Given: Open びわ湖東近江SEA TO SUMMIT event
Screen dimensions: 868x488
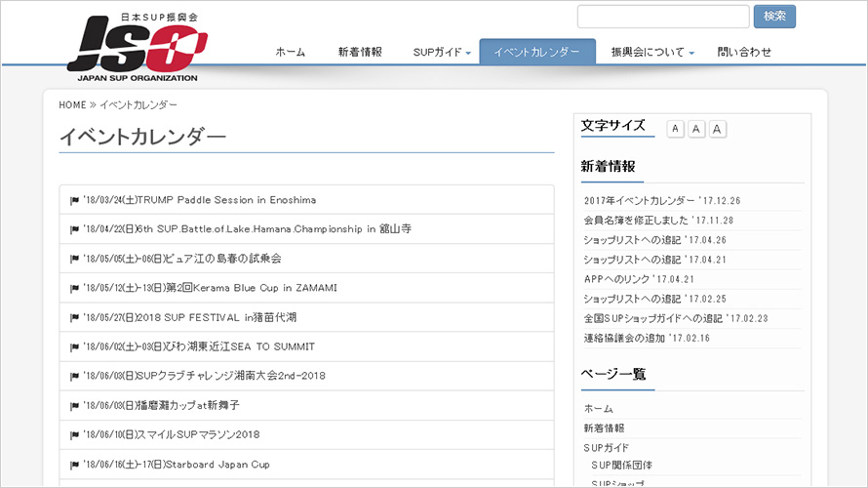Looking at the screenshot, I should (x=199, y=346).
